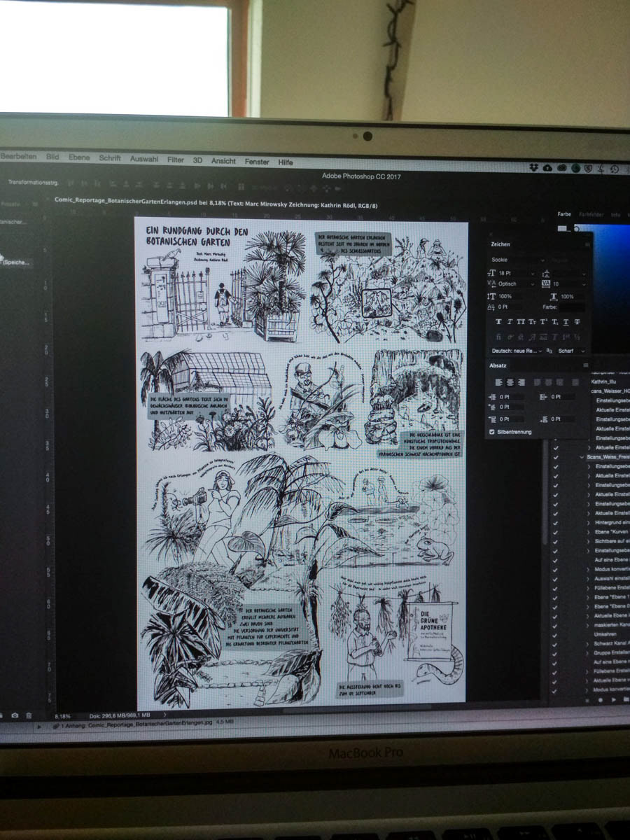
Task: Enable standard ligatures OpenType icon
Action: pos(498,337)
